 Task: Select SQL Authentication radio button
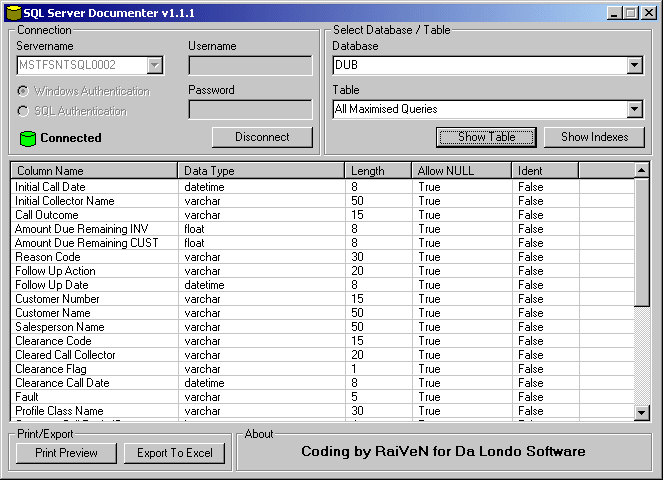[x=24, y=111]
